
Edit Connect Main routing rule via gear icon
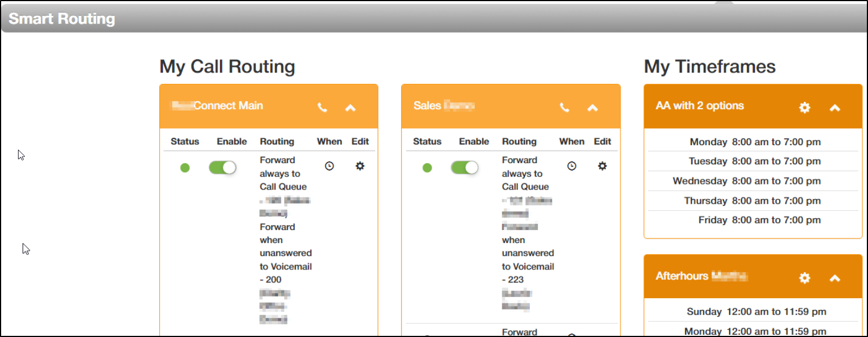tap(360, 166)
